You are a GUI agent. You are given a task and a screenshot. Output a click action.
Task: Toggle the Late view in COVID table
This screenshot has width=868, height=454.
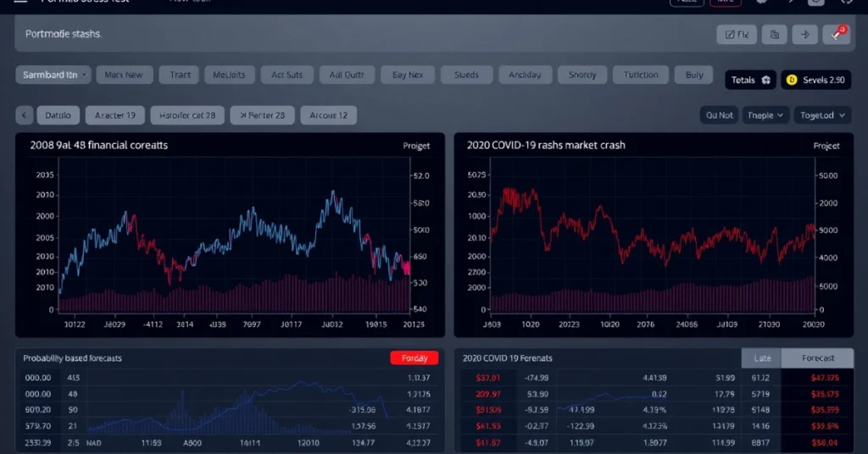tap(761, 358)
